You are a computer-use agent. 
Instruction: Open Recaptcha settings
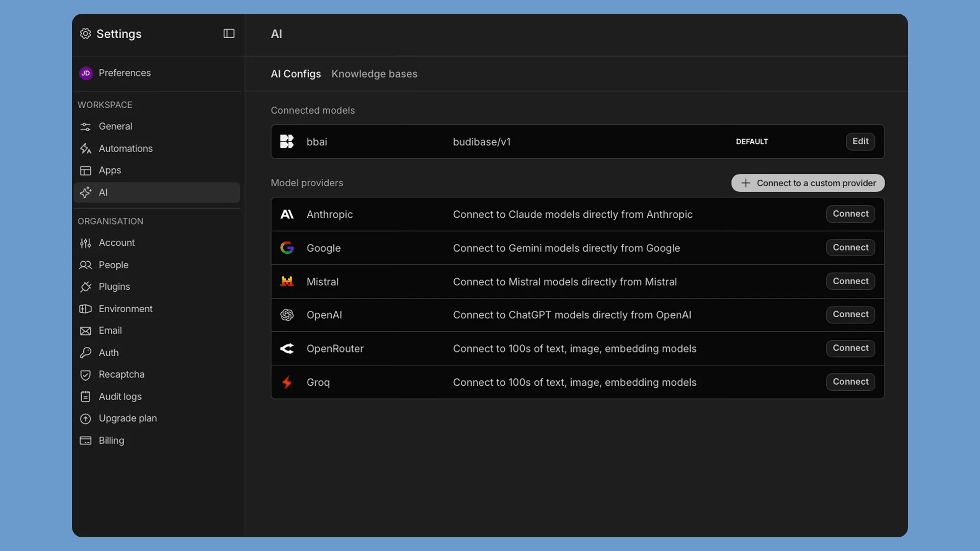[x=121, y=374]
